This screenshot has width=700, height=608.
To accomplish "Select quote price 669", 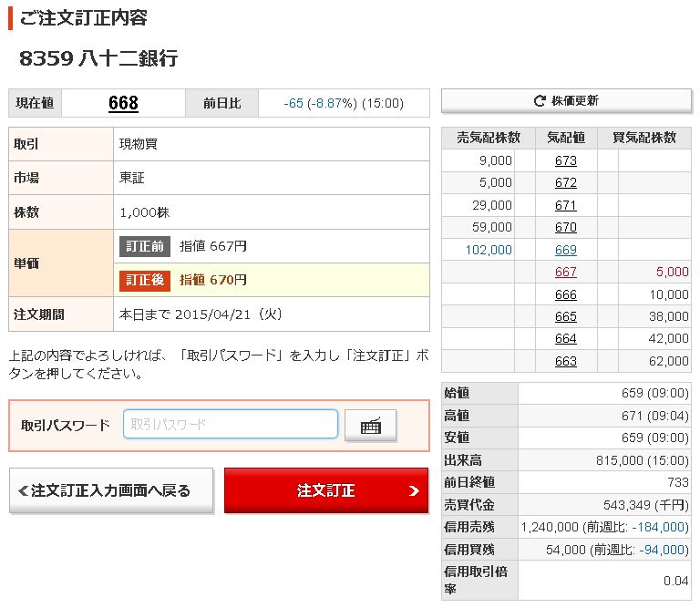I will pos(566,250).
